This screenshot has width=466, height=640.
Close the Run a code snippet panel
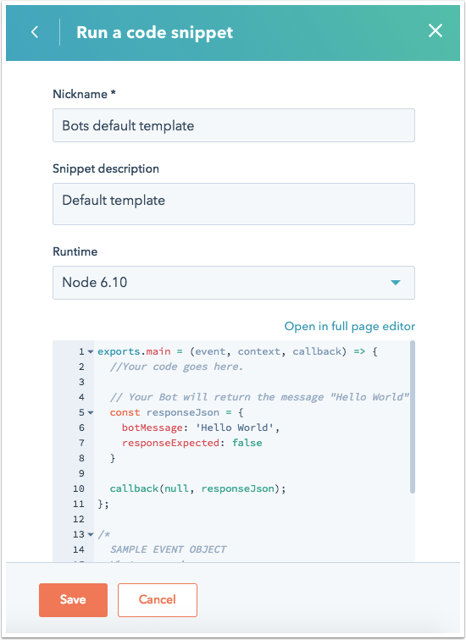point(435,31)
